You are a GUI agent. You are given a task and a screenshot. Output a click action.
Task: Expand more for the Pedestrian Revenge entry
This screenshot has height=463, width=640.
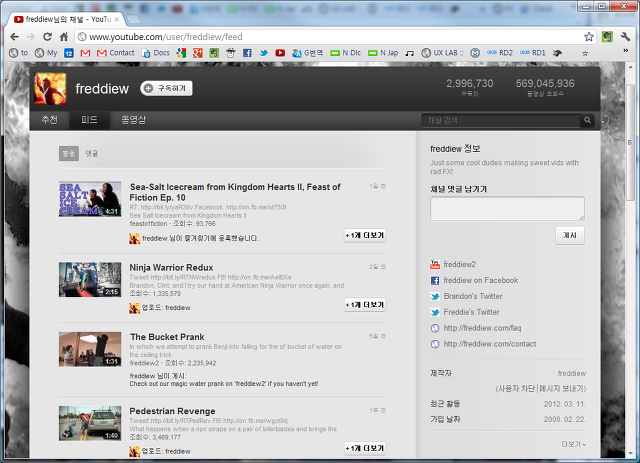[x=365, y=448]
